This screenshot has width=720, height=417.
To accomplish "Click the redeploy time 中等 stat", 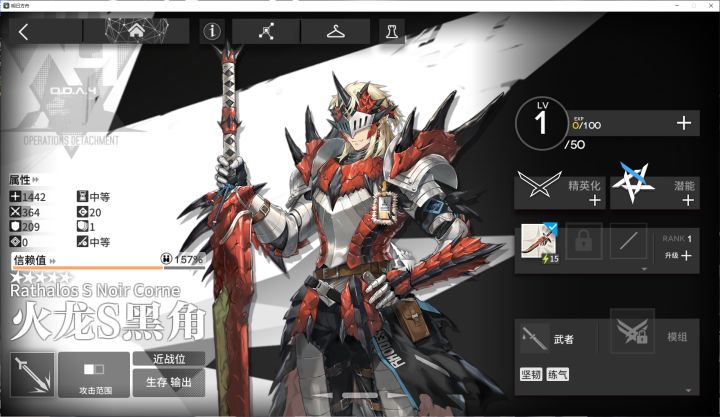I will pos(94,197).
